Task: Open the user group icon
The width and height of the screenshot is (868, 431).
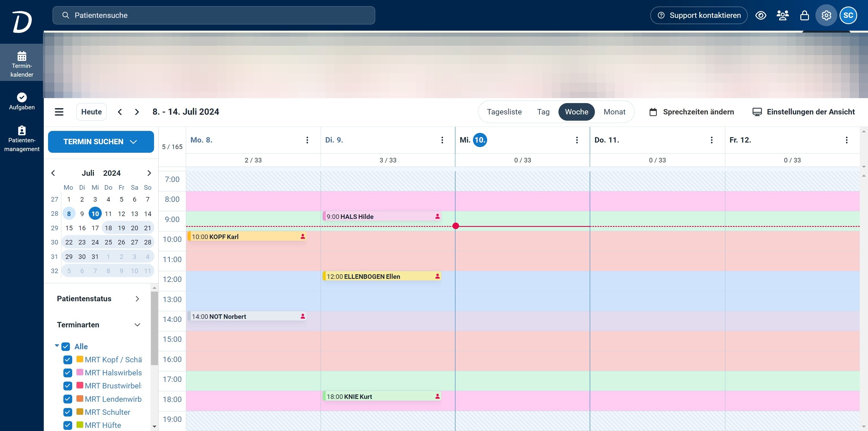Action: pos(782,16)
